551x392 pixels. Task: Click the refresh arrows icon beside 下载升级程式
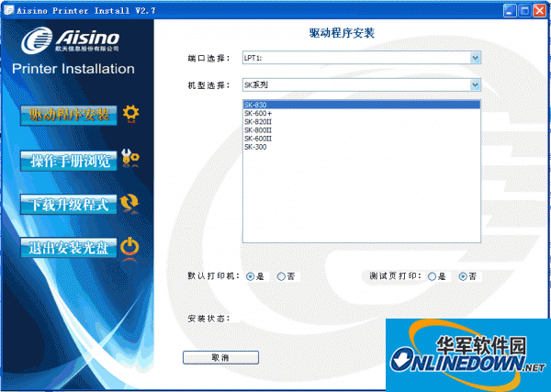tap(129, 203)
